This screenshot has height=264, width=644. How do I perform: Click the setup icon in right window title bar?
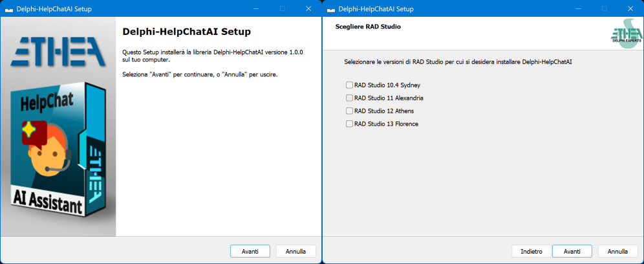click(x=331, y=9)
